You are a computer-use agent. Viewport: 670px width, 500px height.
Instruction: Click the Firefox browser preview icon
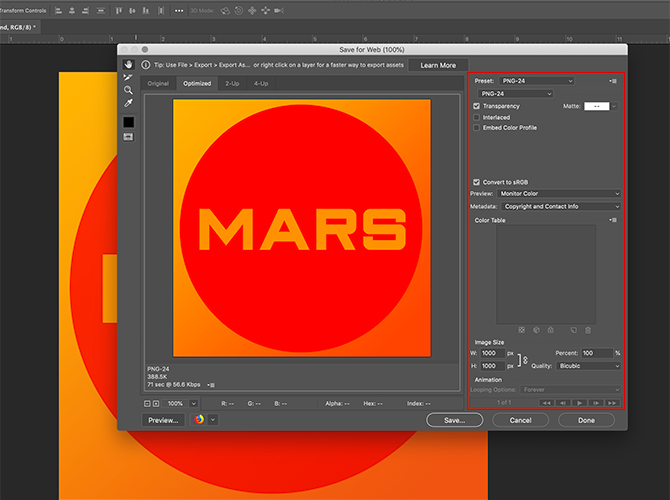pyautogui.click(x=199, y=420)
